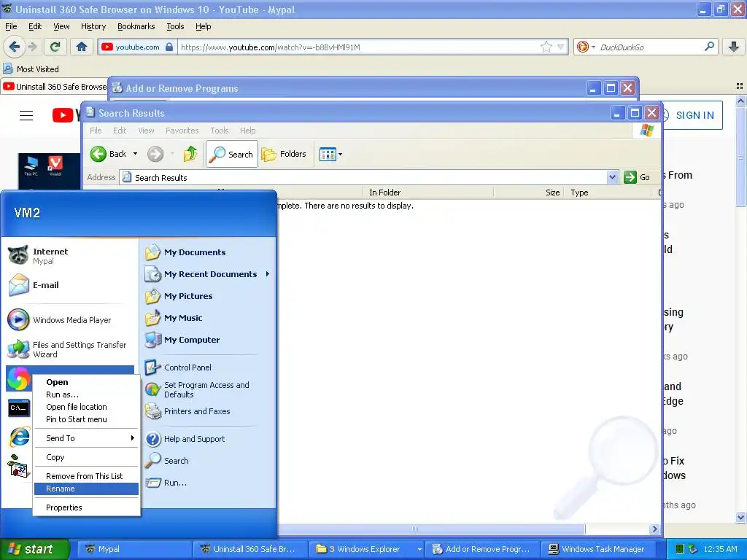Choose Remove from This List

[x=87, y=476]
